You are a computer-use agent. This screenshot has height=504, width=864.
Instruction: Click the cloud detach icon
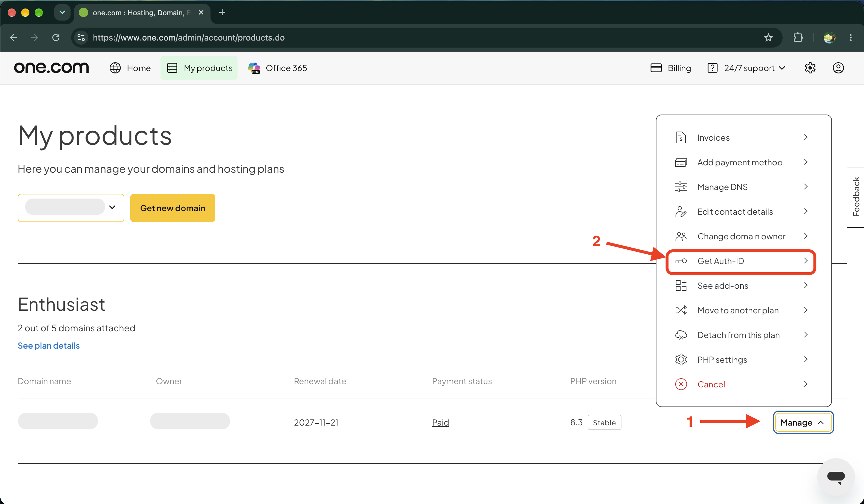pos(681,335)
